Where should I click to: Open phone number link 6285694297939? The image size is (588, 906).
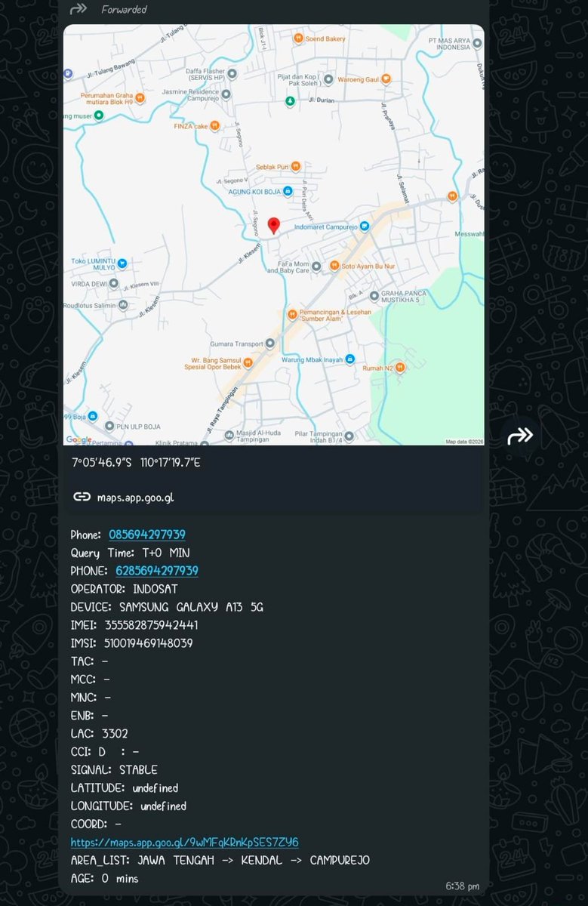tap(157, 571)
